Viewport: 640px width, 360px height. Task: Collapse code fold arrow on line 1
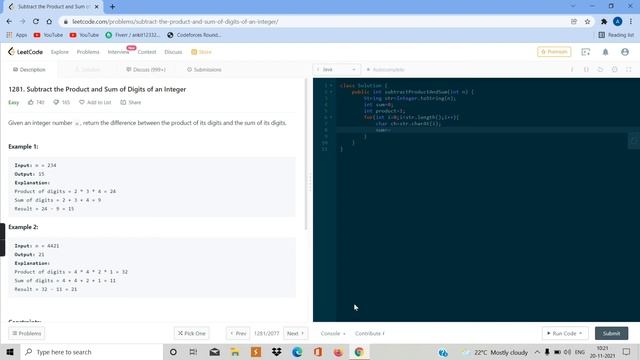[331, 86]
